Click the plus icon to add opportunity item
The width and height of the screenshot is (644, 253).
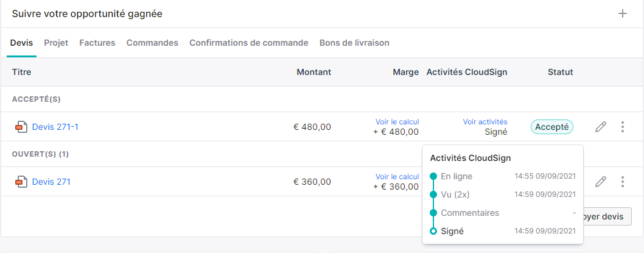point(623,14)
